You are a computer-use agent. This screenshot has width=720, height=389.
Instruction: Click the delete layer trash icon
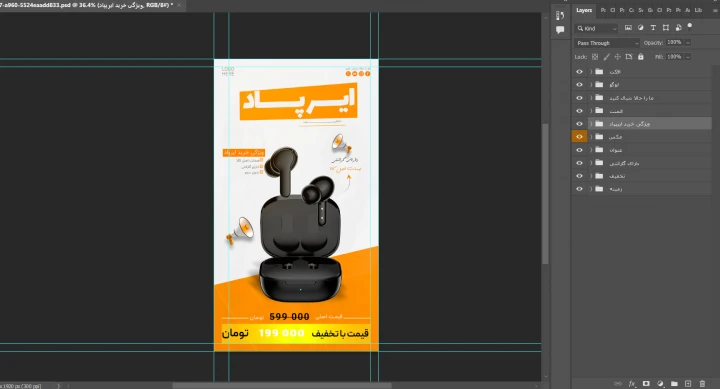(x=702, y=383)
